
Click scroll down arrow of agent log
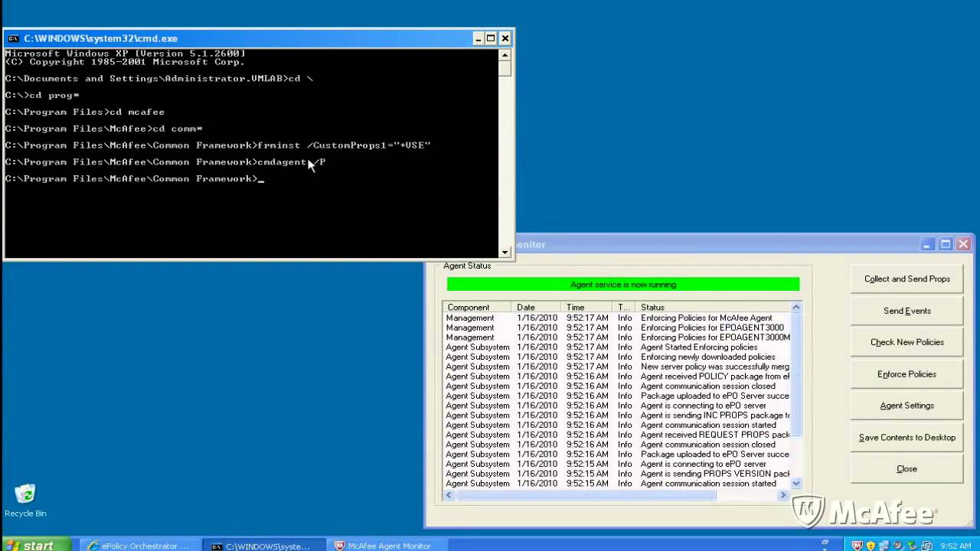tap(796, 483)
